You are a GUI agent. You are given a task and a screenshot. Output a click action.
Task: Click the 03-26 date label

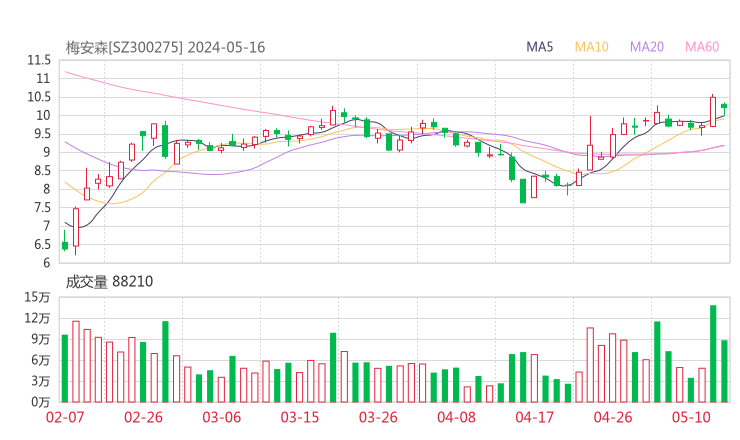click(x=378, y=417)
